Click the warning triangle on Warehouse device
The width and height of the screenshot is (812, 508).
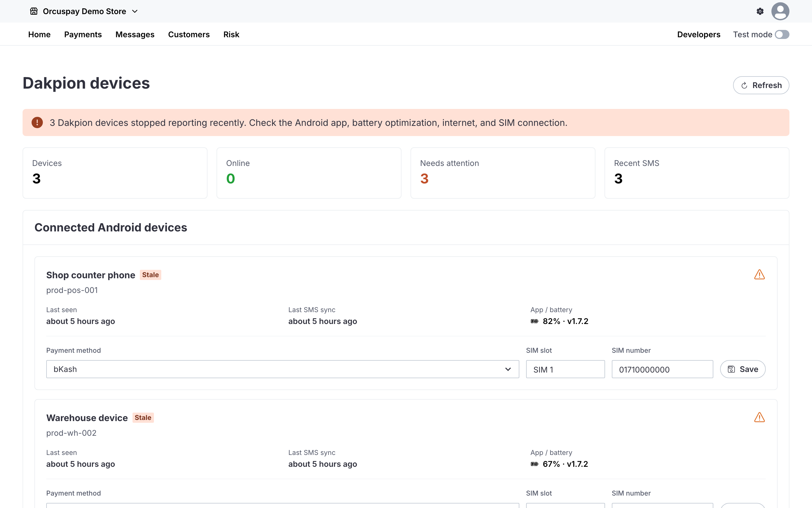tap(759, 417)
